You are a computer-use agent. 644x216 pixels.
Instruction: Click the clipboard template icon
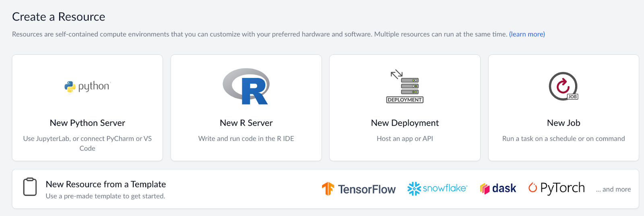tap(30, 187)
